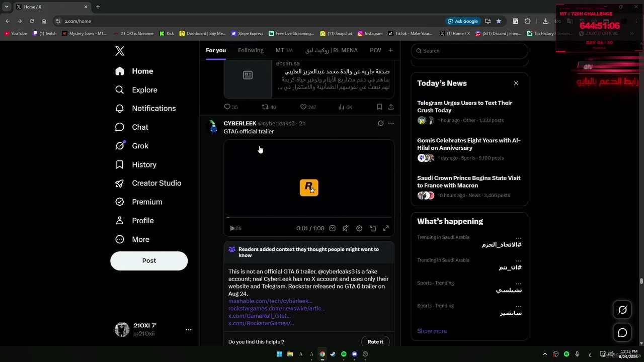Share the ehsan.sa post
The height and width of the screenshot is (362, 644).
coord(391,107)
